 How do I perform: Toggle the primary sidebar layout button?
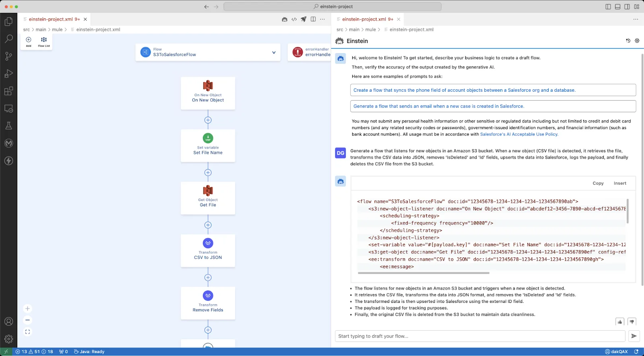(608, 6)
